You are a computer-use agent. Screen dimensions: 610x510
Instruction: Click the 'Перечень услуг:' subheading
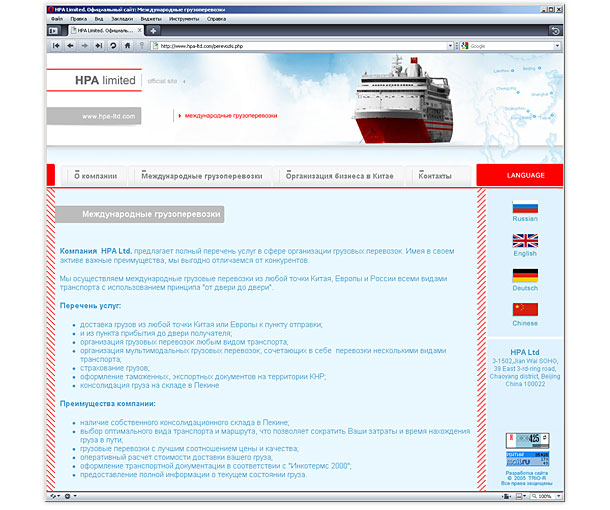90,306
